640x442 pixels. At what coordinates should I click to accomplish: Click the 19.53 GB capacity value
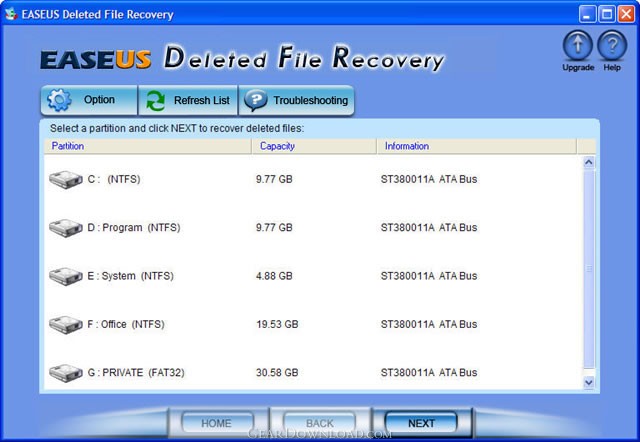(277, 324)
